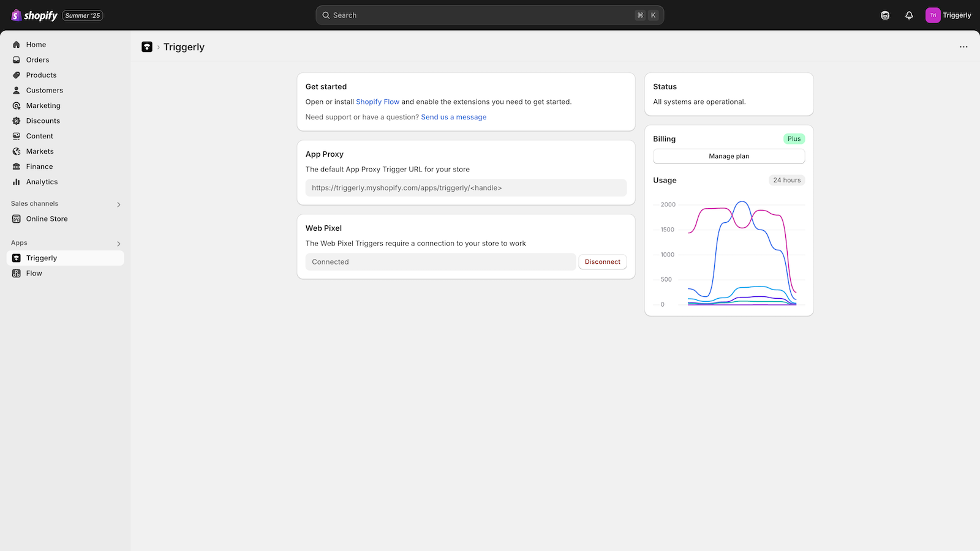Click the Get started card heading

[x=326, y=87]
